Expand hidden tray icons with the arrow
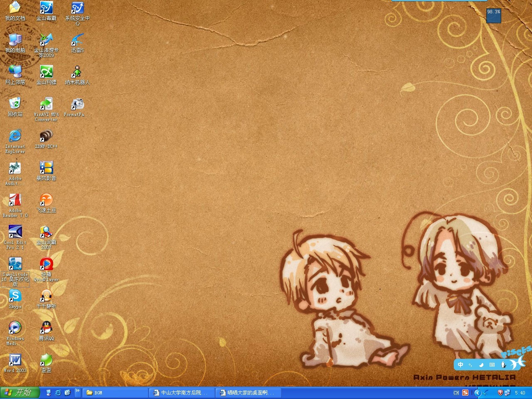 [x=477, y=393]
